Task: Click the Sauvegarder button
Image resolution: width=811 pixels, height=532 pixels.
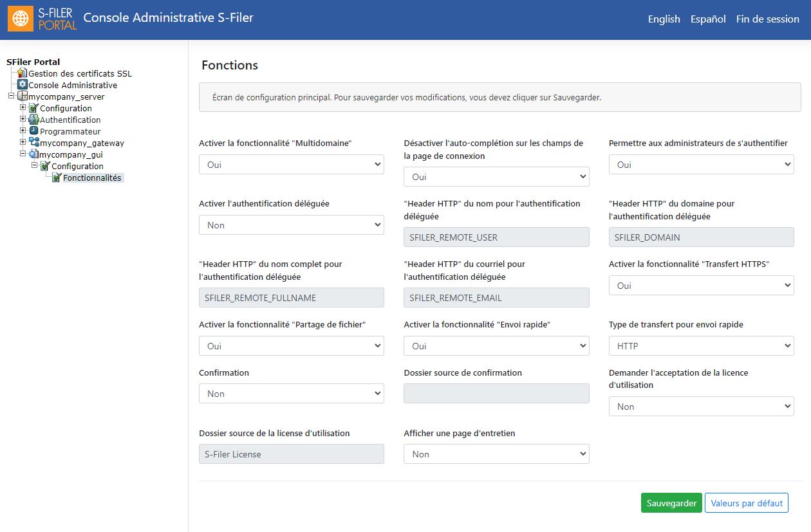Action: (x=671, y=503)
